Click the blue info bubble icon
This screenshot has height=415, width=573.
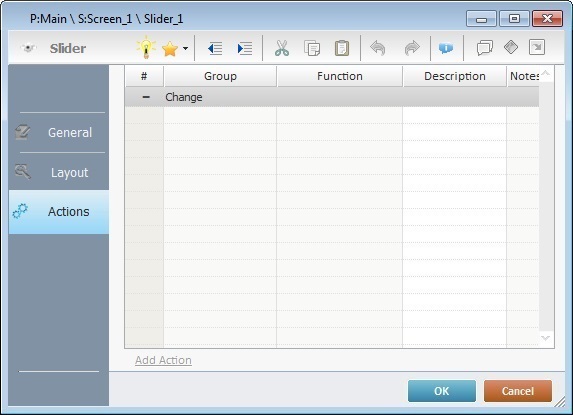pyautogui.click(x=446, y=48)
